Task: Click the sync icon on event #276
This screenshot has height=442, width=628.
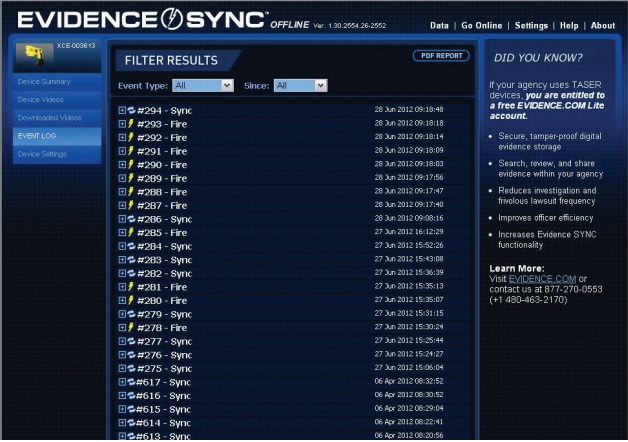Action: pos(131,355)
